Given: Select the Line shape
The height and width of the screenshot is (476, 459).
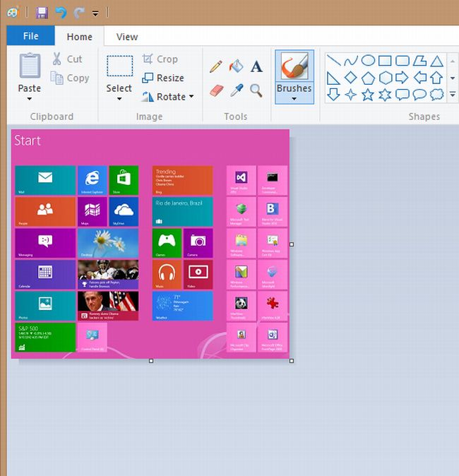Looking at the screenshot, I should click(333, 61).
